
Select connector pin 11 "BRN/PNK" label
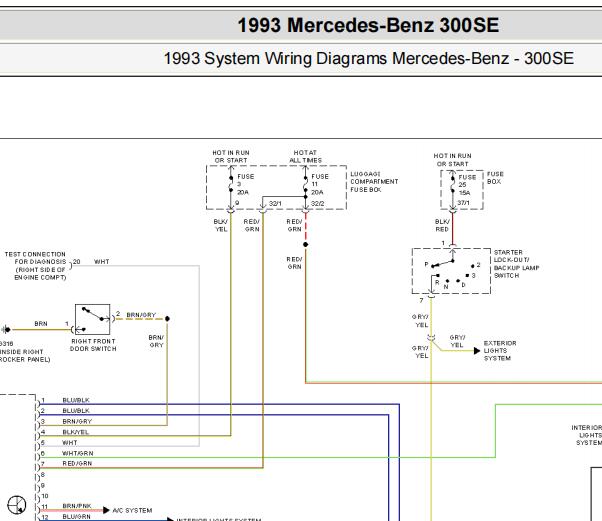tap(77, 506)
